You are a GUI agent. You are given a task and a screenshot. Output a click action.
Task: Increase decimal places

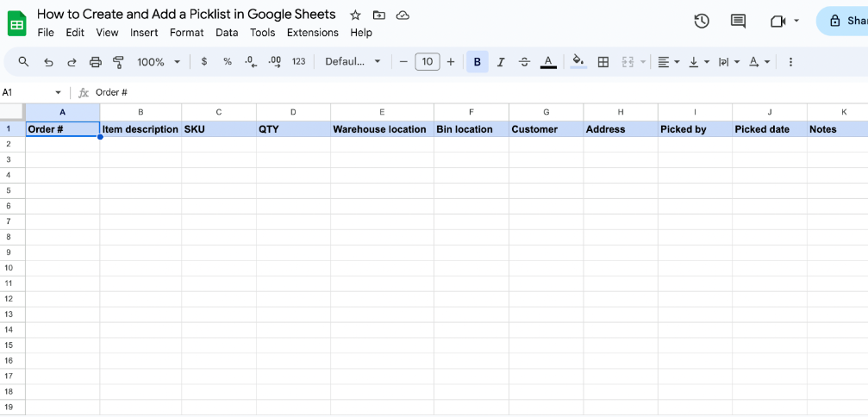click(x=275, y=62)
